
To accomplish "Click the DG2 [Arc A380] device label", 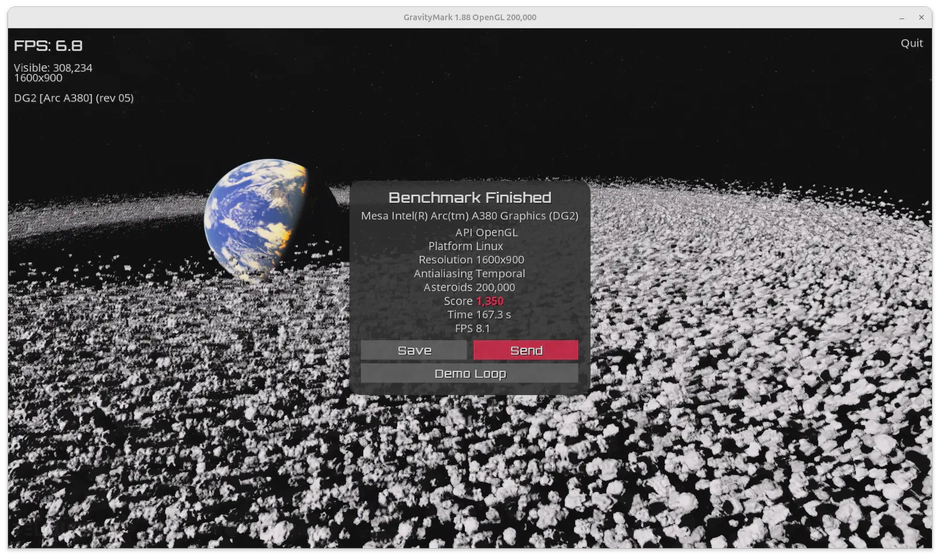I will pos(74,98).
